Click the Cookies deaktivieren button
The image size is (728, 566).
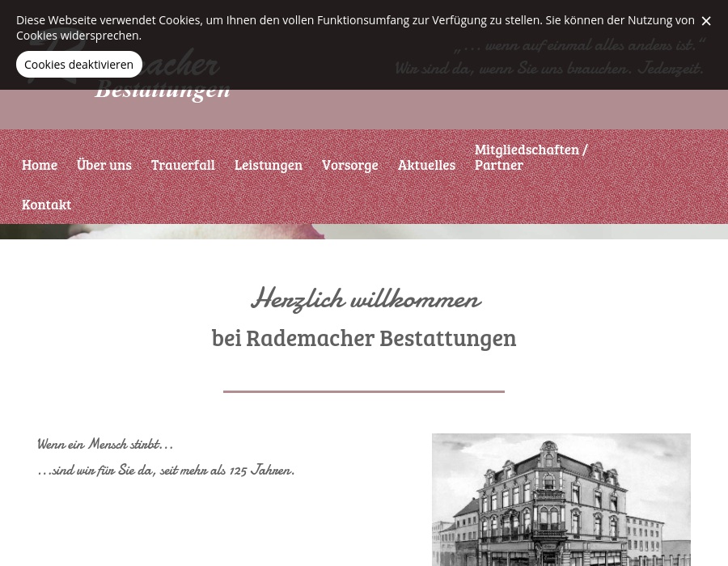(78, 64)
